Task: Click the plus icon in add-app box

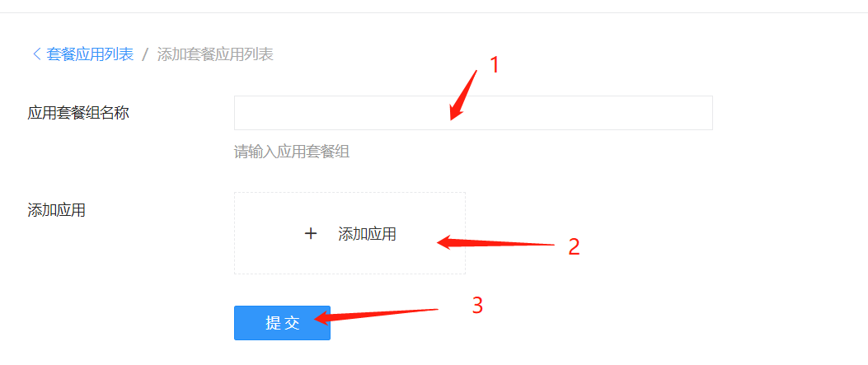Action: pyautogui.click(x=311, y=234)
